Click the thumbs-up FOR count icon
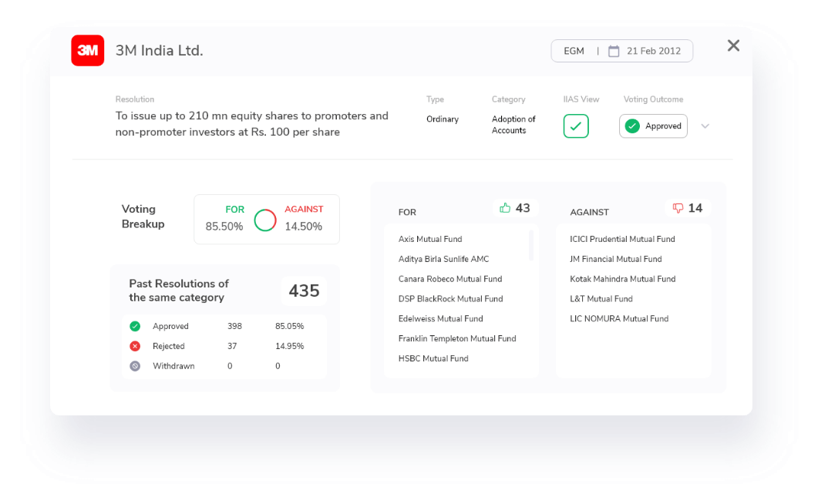 coord(505,208)
